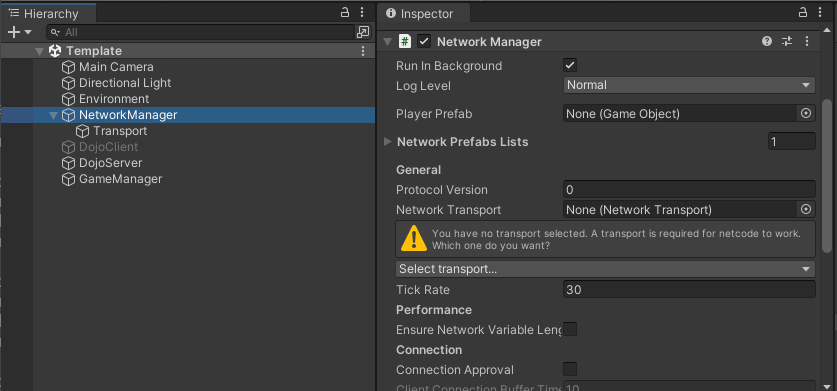Click the Network Transport label
The width and height of the screenshot is (837, 391).
click(x=448, y=210)
